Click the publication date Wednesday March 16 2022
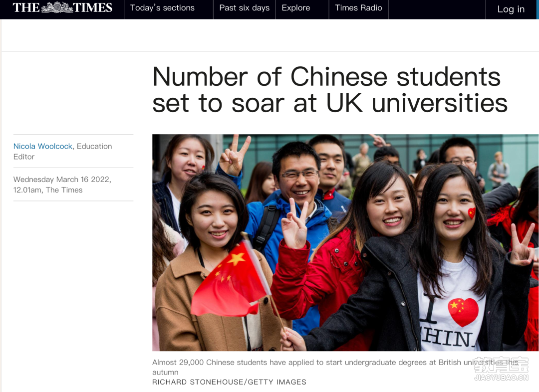This screenshot has height=392, width=539. pos(62,180)
